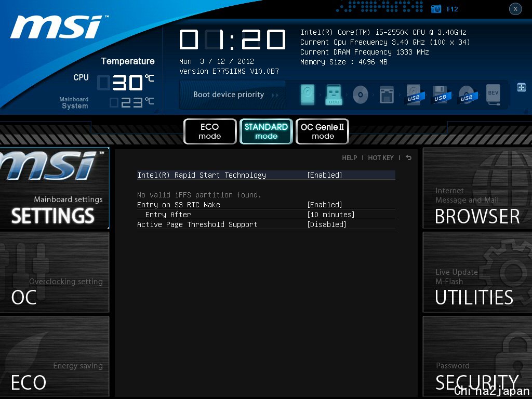532x399 pixels.
Task: Click the Memory Size : 4096 MB line
Action: coord(344,62)
